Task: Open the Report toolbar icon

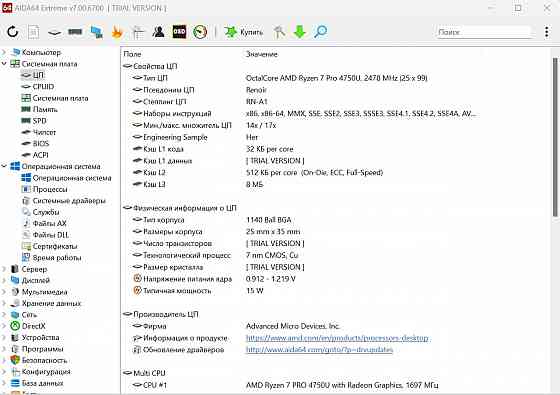Action: click(34, 32)
